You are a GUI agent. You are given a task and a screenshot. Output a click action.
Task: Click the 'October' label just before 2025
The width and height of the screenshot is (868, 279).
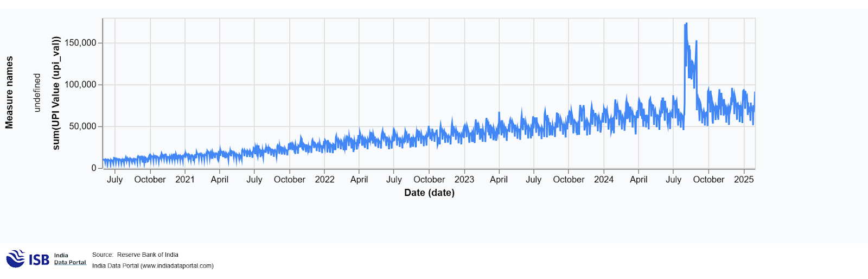pyautogui.click(x=709, y=180)
